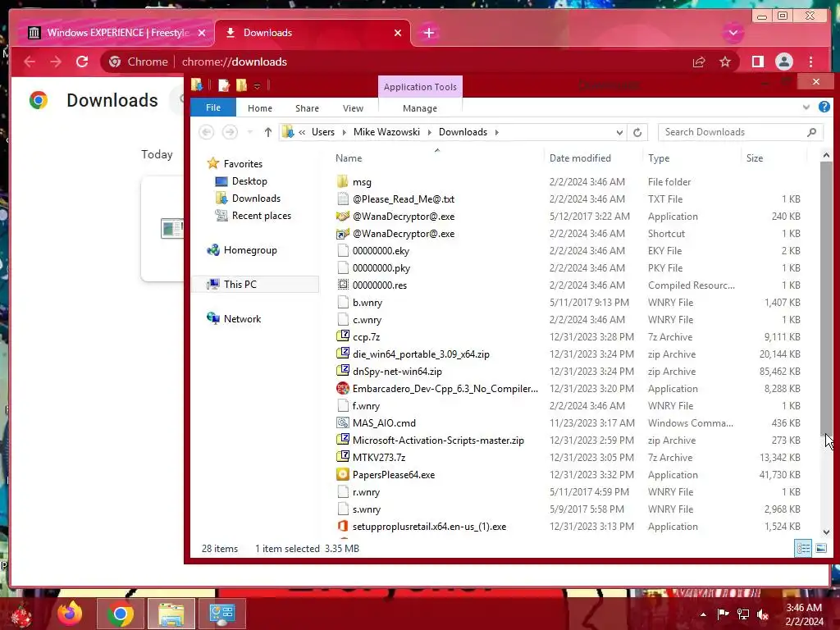Open Chrome side panel icon
Screen dimensions: 840x630
757,62
